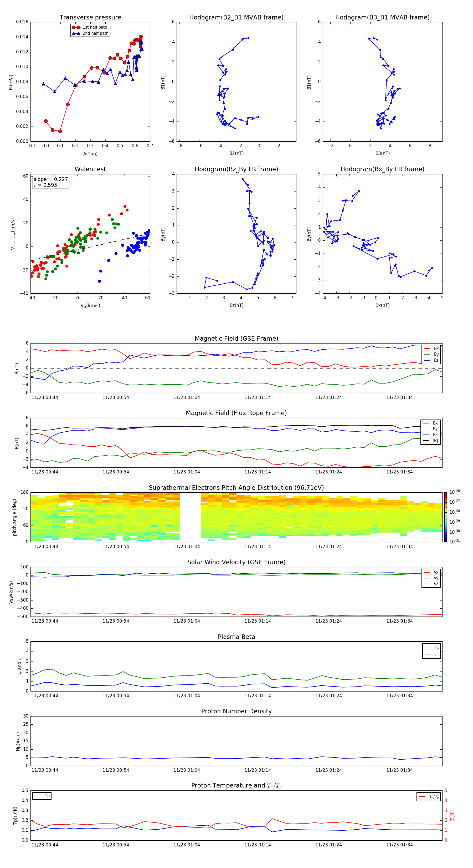473x868 pixels.
Task: Select the Vy legend entry
Action: click(431, 578)
